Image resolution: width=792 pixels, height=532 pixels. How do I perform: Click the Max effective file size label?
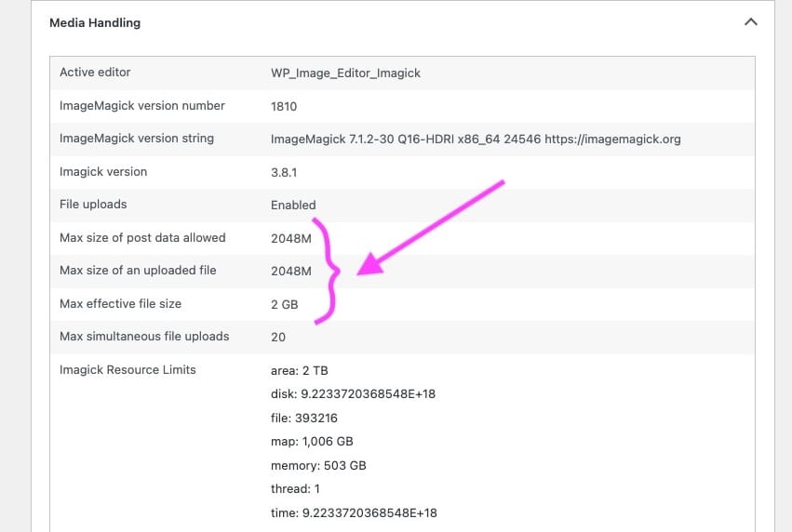point(120,304)
